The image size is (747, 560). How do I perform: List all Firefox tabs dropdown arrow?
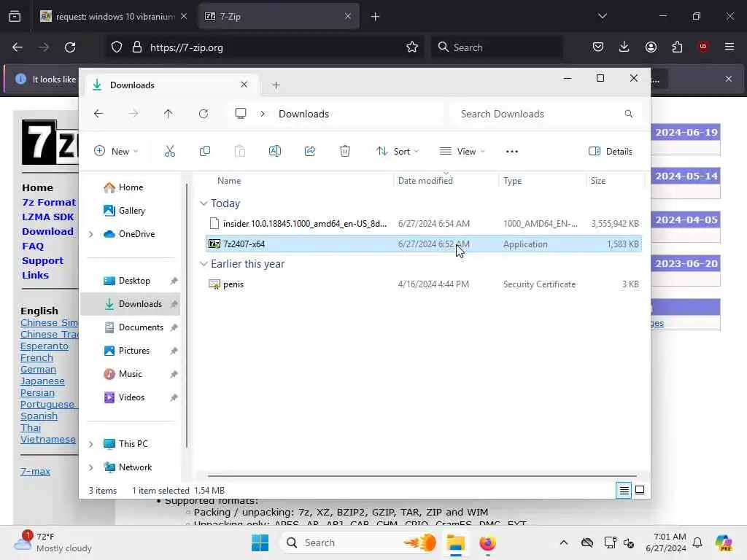click(602, 16)
